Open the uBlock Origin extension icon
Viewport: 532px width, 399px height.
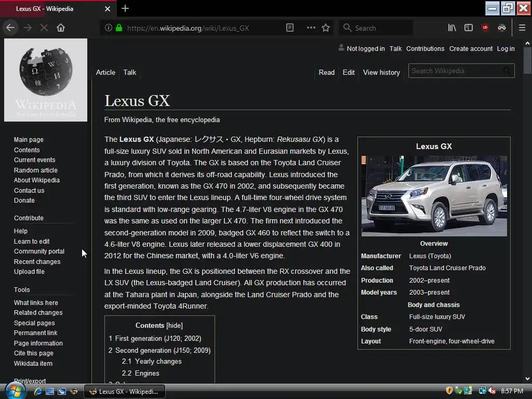[x=485, y=28]
